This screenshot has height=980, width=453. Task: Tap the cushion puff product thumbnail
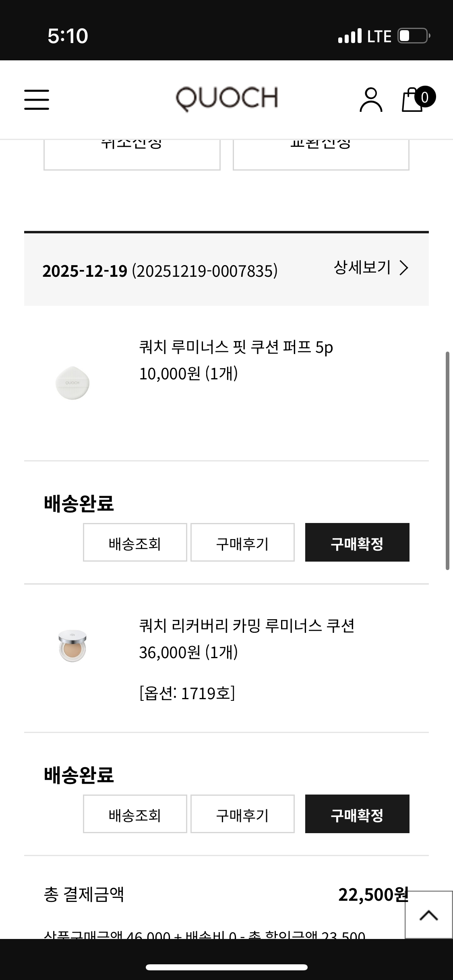pyautogui.click(x=72, y=383)
